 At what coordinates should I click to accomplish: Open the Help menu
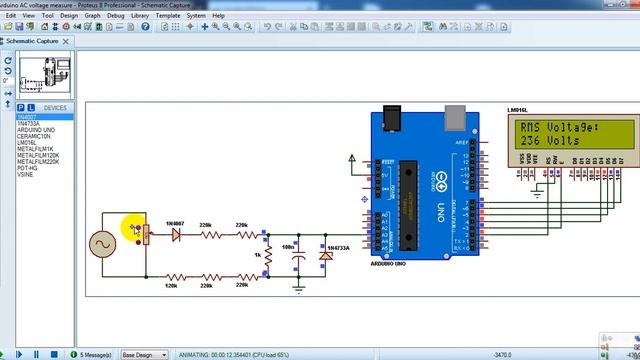click(x=218, y=16)
